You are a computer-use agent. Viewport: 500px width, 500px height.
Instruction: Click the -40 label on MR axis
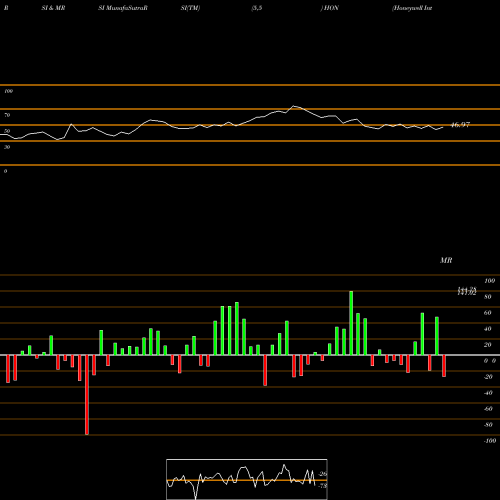pos(488,393)
